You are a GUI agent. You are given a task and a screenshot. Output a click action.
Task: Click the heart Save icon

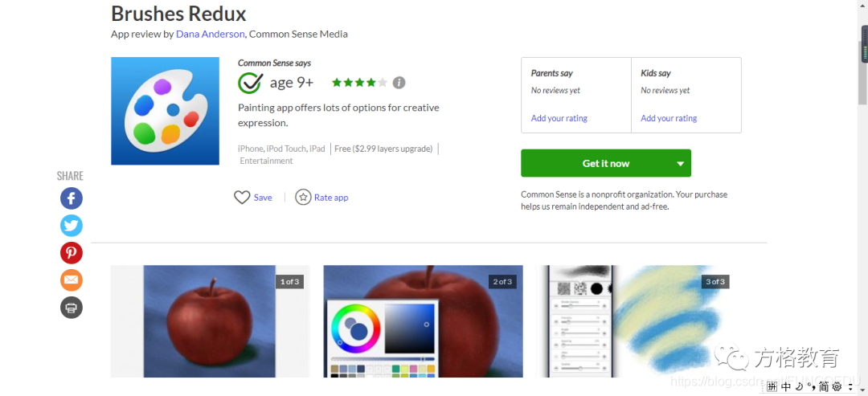pyautogui.click(x=242, y=198)
